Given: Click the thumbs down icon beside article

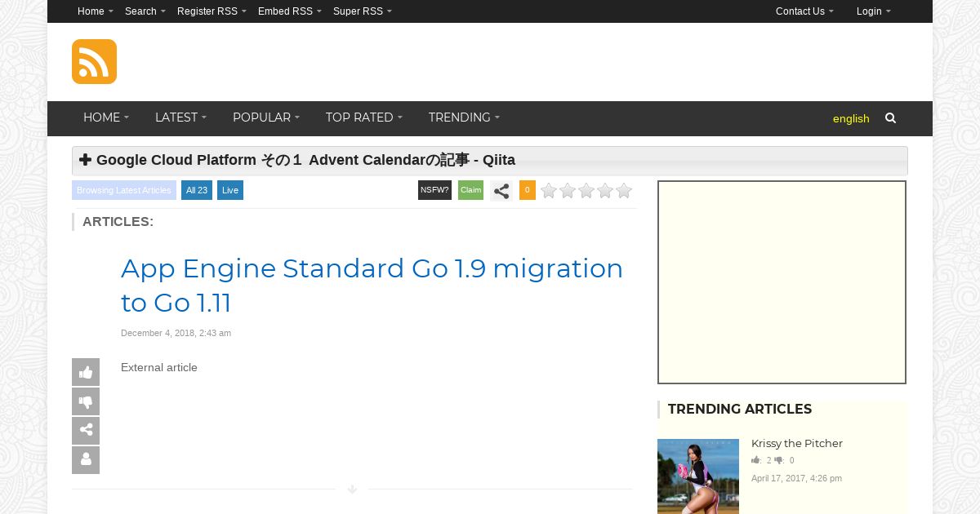Looking at the screenshot, I should pyautogui.click(x=86, y=401).
